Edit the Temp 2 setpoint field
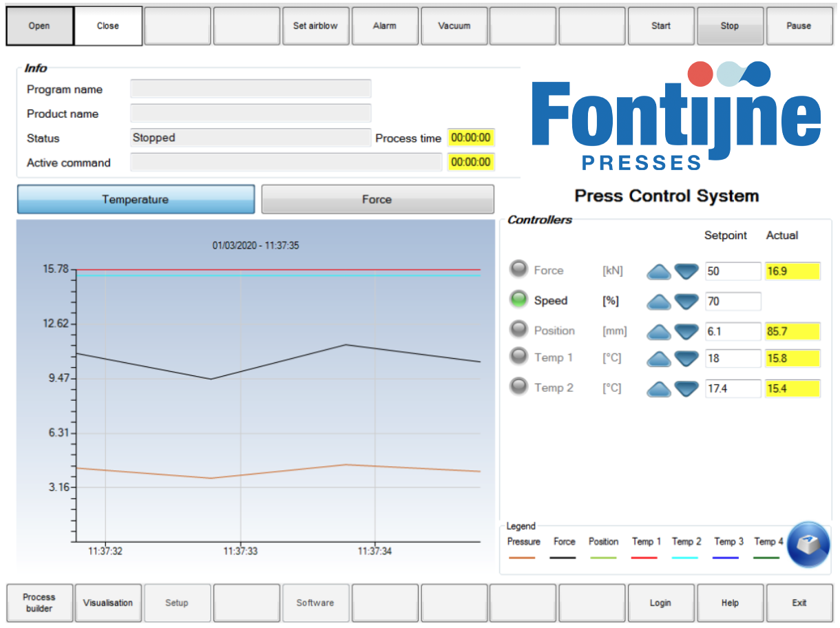The width and height of the screenshot is (840, 628). pyautogui.click(x=733, y=389)
